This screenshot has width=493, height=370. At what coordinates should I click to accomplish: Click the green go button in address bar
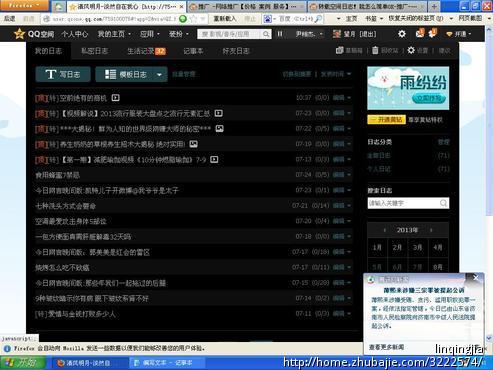point(183,19)
